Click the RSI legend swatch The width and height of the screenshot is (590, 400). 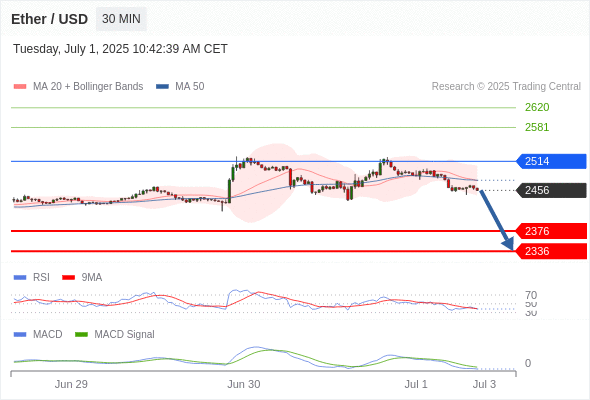click(20, 278)
